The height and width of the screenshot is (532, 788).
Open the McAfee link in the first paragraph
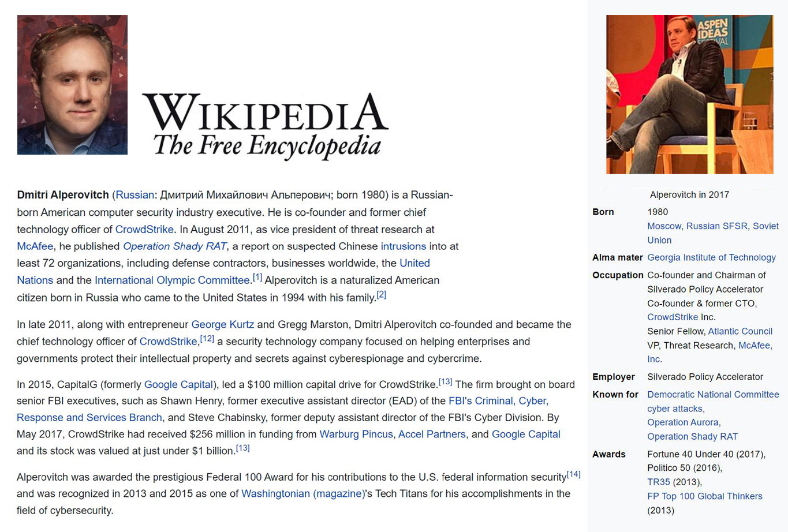(x=35, y=246)
